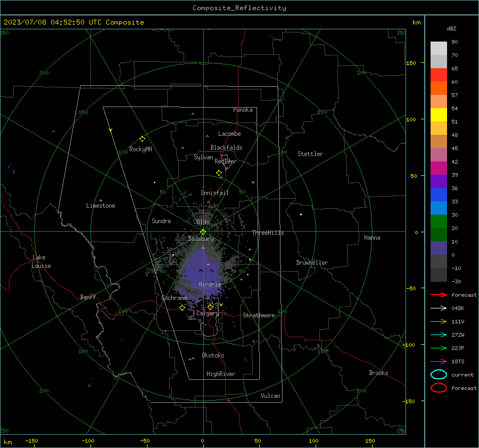The height and width of the screenshot is (448, 479).
Task: Click the red forecast ellipse icon
Action: 439,388
